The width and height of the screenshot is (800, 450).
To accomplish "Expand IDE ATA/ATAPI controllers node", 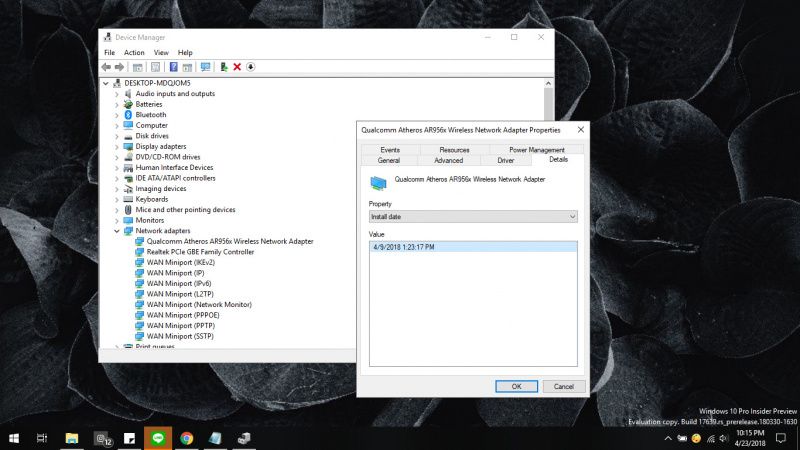I will tap(117, 179).
